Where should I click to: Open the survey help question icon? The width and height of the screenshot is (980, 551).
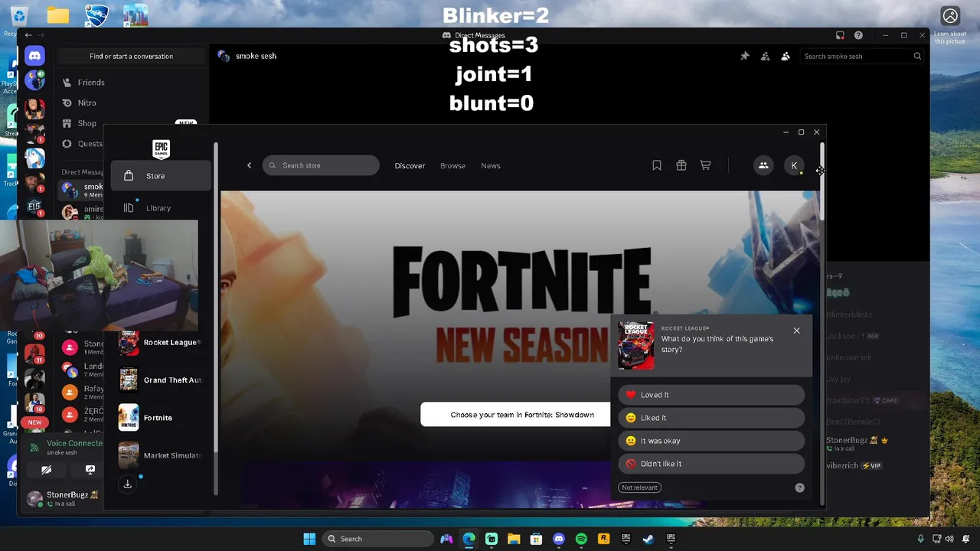pos(799,487)
